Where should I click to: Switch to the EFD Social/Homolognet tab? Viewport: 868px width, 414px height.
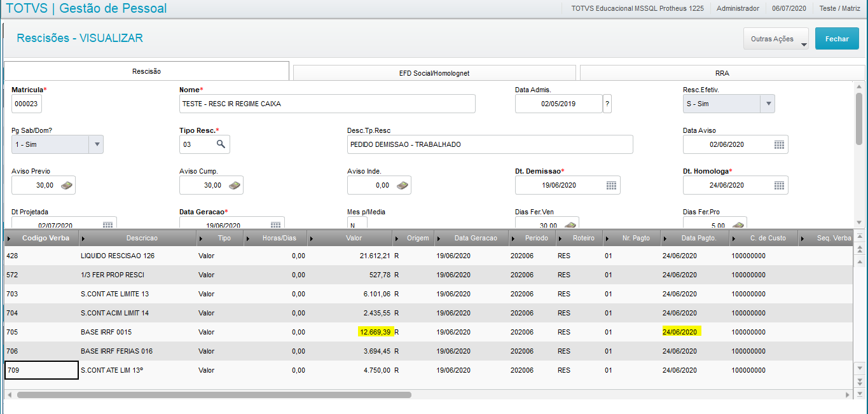434,73
